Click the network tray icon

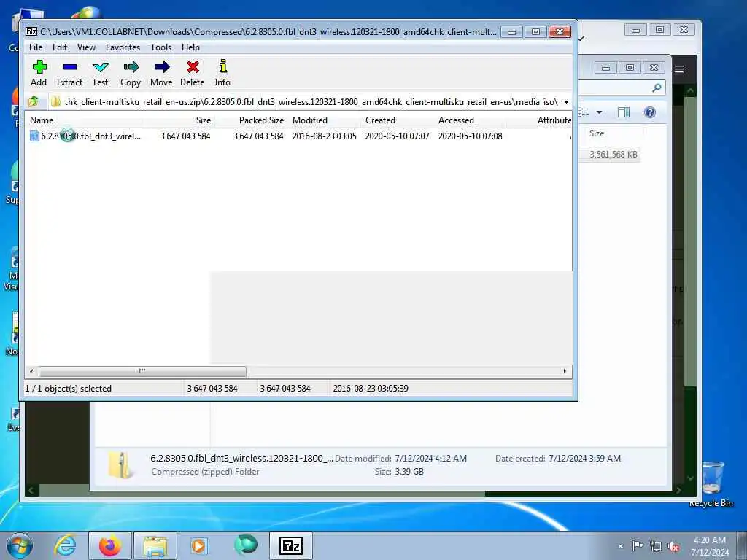tap(656, 546)
